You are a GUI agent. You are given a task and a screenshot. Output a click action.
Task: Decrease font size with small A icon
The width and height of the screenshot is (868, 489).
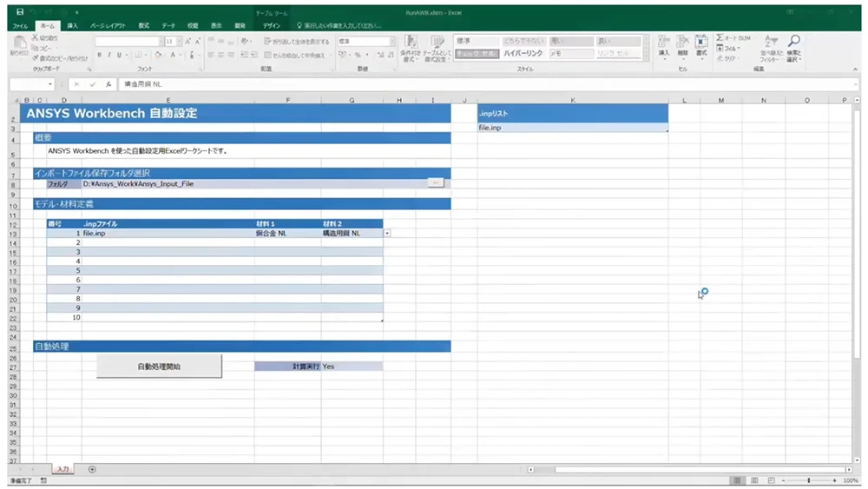198,42
